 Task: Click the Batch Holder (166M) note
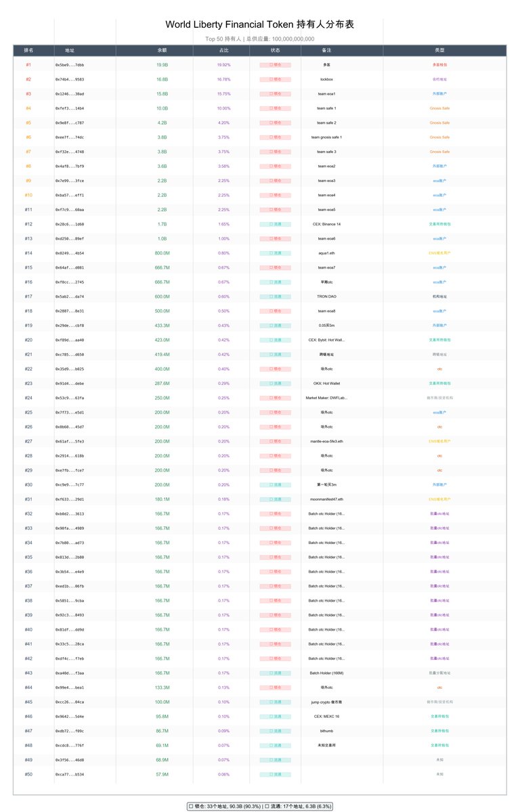pos(327,673)
